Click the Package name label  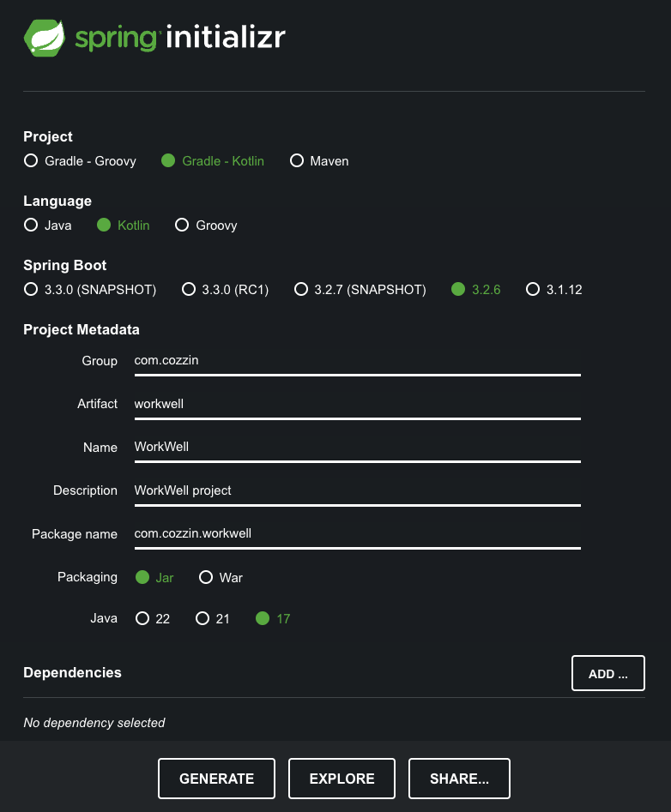pos(75,534)
